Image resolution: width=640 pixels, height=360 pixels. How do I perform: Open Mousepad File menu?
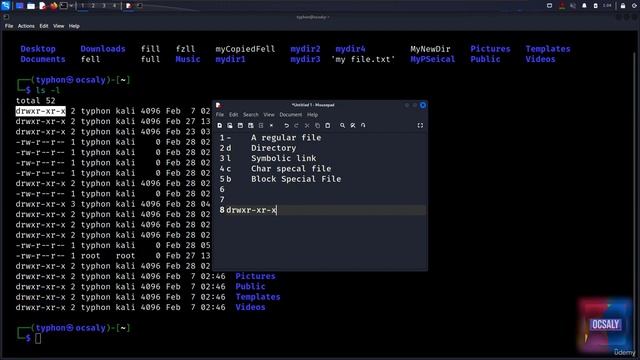click(x=220, y=115)
